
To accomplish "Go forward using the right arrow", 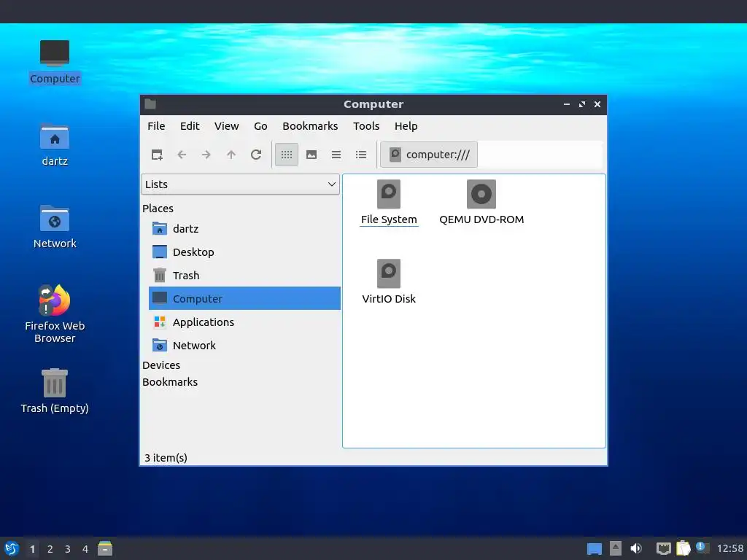I will click(206, 155).
